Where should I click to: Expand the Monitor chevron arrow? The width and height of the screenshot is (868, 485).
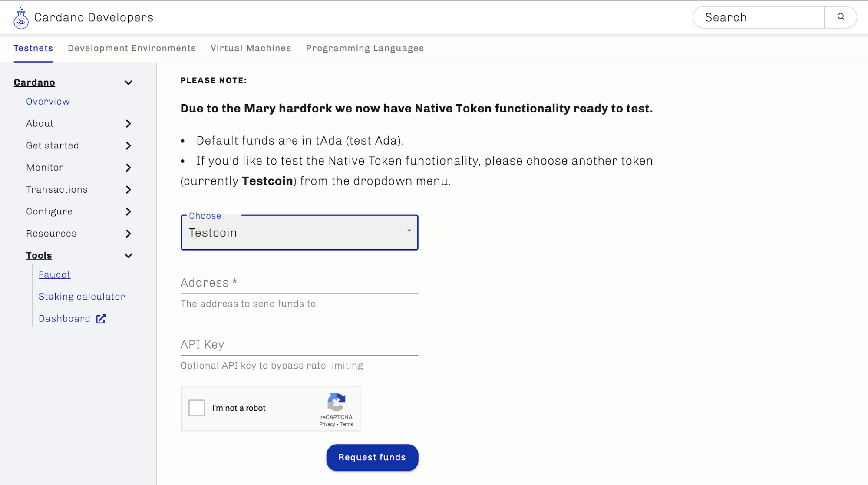pyautogui.click(x=129, y=168)
